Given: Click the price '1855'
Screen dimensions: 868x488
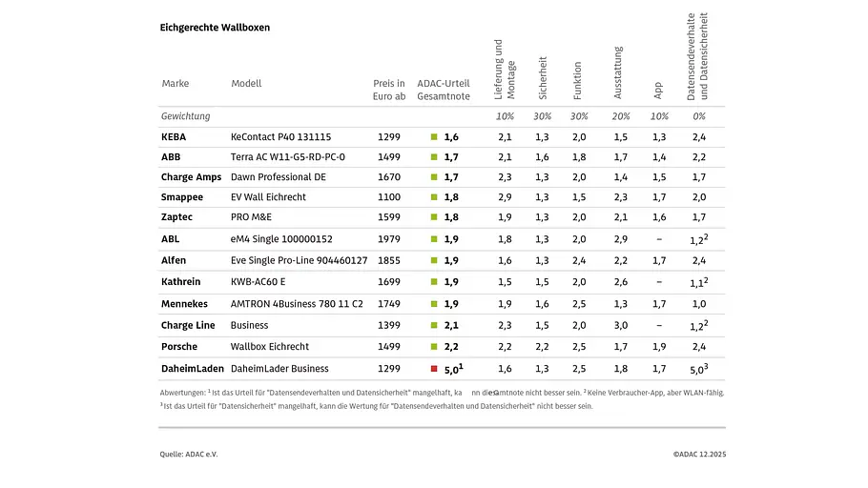Looking at the screenshot, I should (388, 260).
